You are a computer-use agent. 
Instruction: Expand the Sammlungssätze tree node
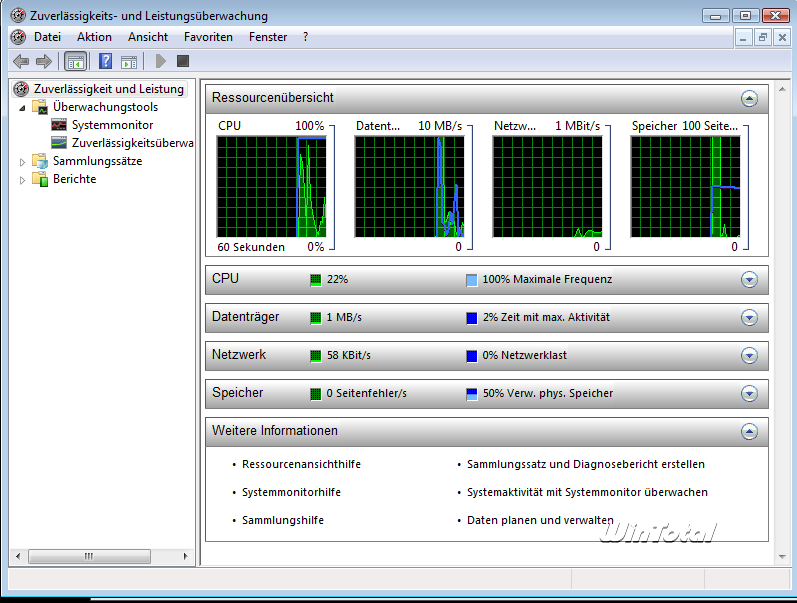[23, 162]
